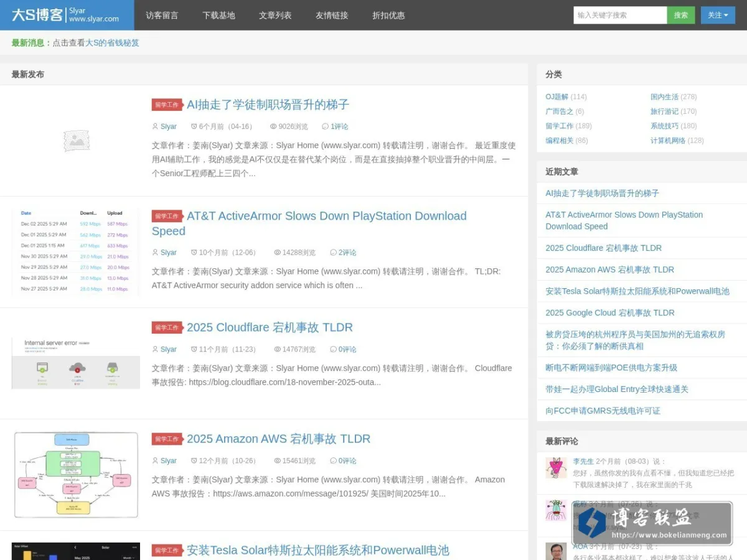Viewport: 747px width, 560px height.
Task: Open recent article 向FCC申请GMRS无线电许可证
Action: point(603,411)
